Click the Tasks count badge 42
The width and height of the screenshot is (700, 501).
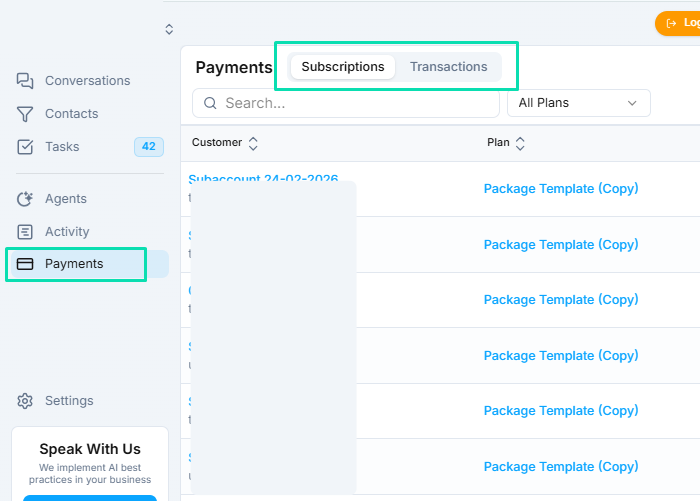coord(149,146)
